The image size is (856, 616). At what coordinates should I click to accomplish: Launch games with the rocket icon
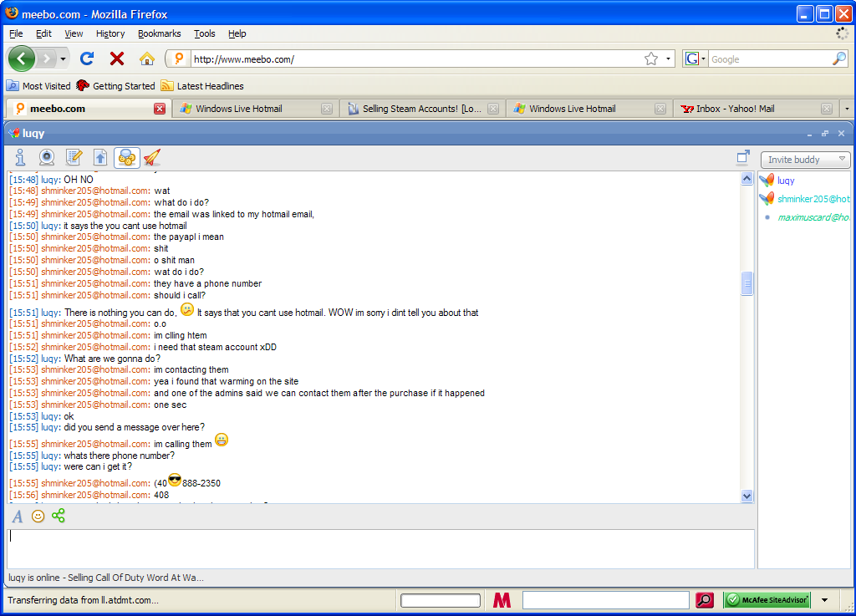[152, 158]
